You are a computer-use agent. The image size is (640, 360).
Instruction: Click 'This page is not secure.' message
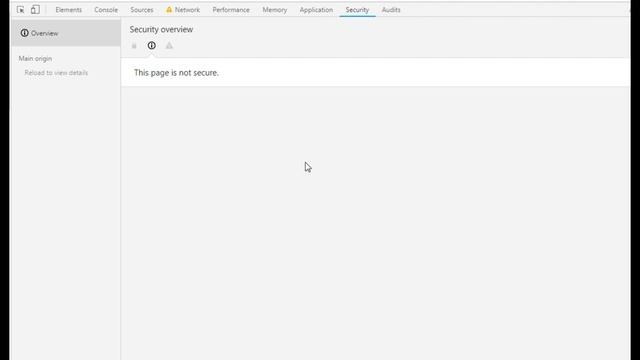[x=176, y=73]
